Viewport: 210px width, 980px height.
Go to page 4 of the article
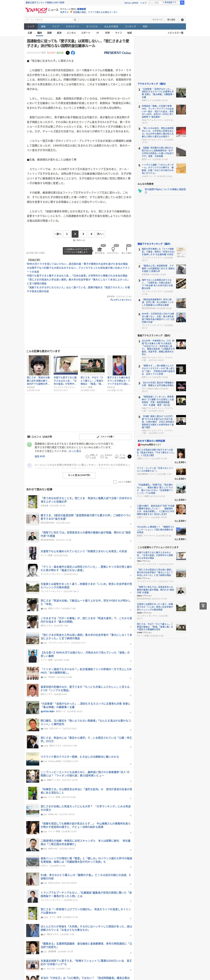[x=91, y=234]
